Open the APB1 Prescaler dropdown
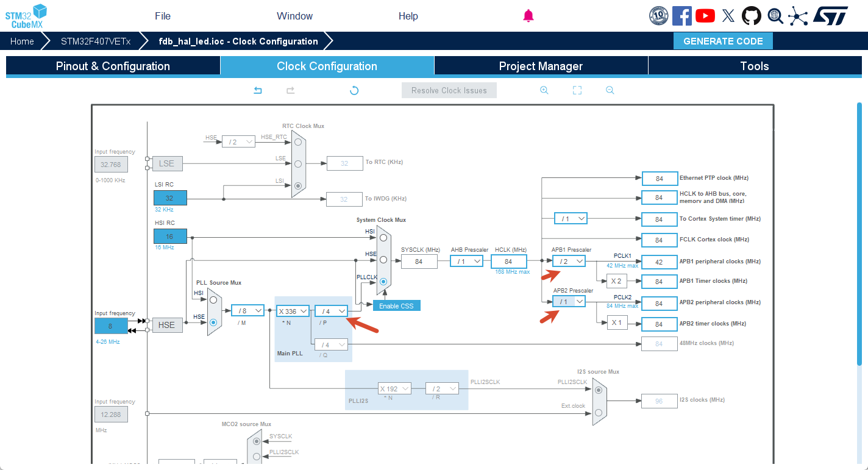This screenshot has width=868, height=470. [x=569, y=262]
